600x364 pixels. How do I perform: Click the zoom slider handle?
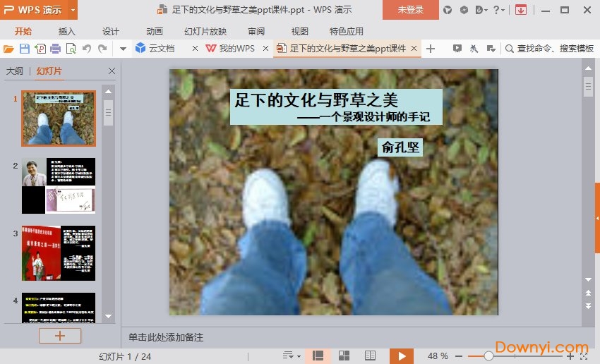click(x=488, y=356)
